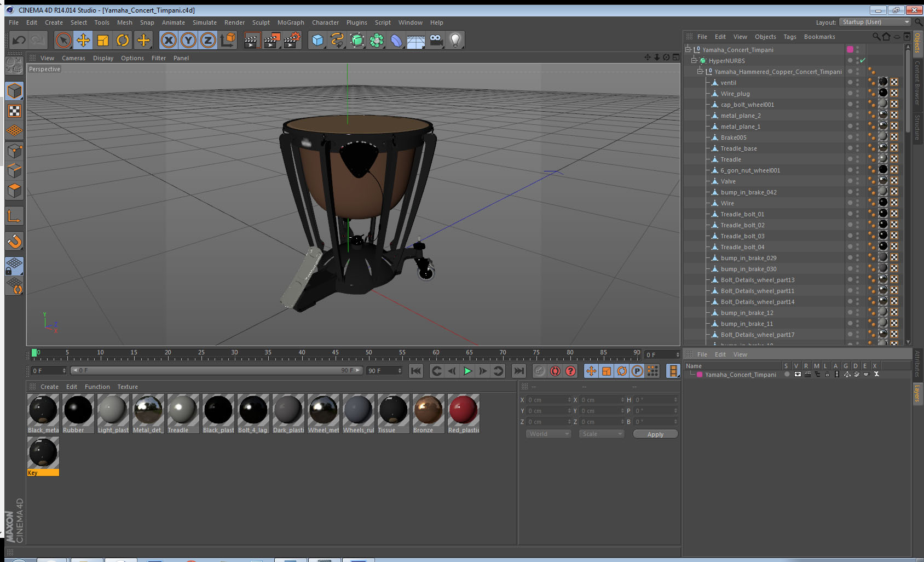Image resolution: width=924 pixels, height=562 pixels.
Task: Switch to Points mode
Action: click(x=14, y=151)
